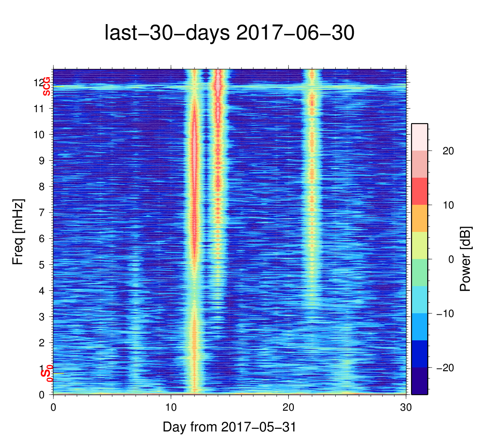
Task: Pick the darkest purple colorbar segment at bottom
Action: tap(419, 381)
